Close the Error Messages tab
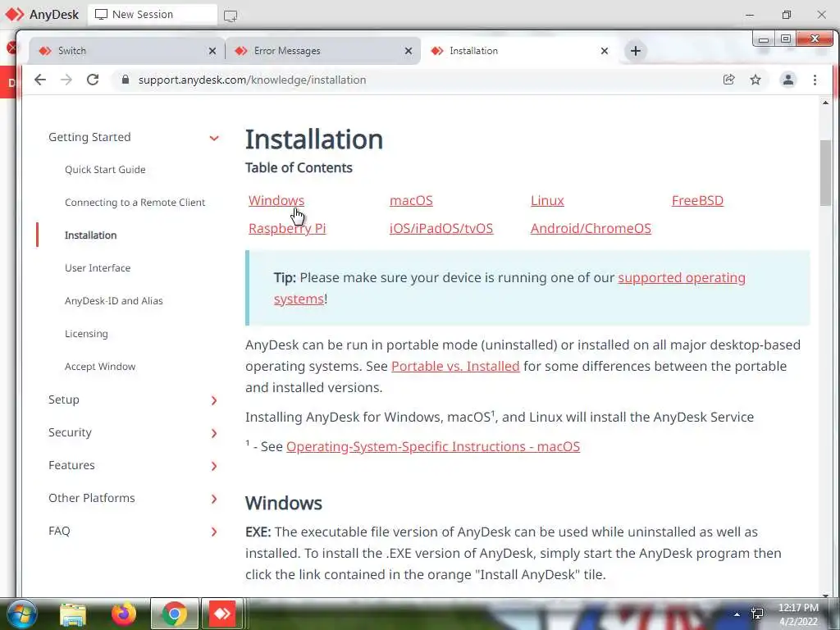 point(409,51)
